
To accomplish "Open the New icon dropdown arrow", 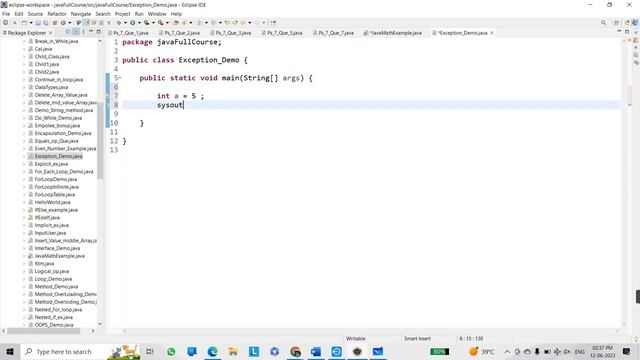I will pyautogui.click(x=31, y=23).
